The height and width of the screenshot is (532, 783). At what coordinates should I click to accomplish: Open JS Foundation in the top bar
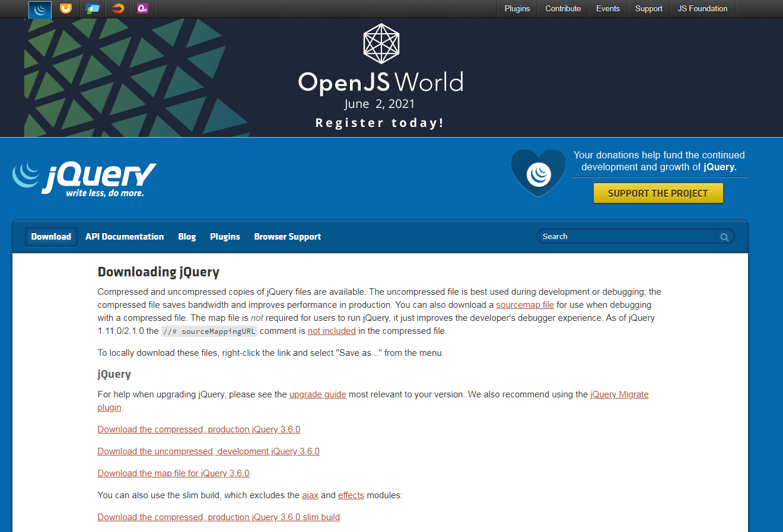tap(703, 9)
